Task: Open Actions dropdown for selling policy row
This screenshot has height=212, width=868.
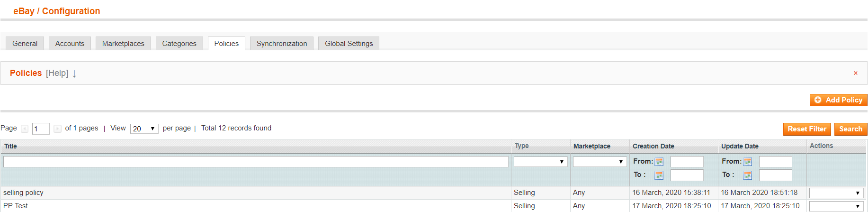Action: pos(836,193)
